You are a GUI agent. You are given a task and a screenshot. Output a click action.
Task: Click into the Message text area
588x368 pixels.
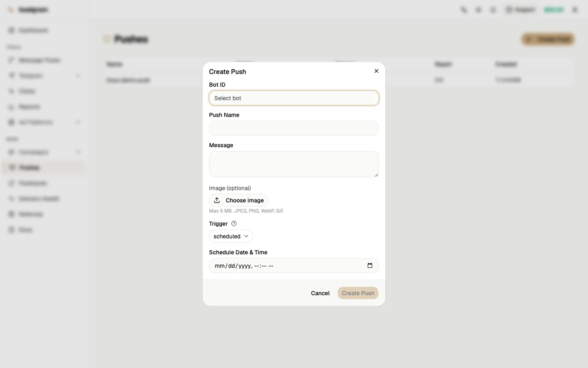tap(294, 164)
